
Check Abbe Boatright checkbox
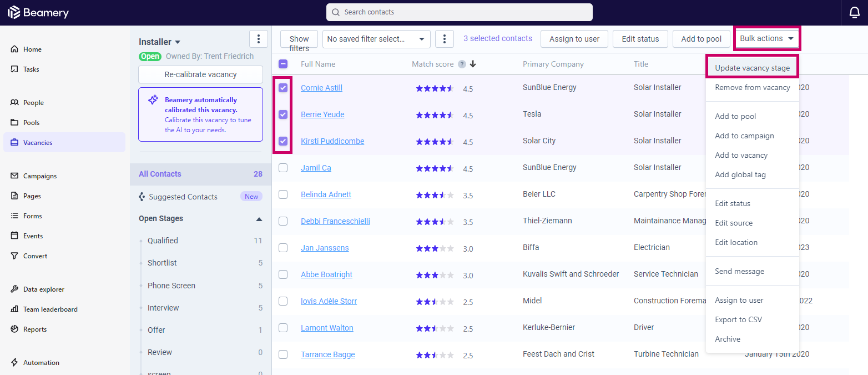(283, 274)
